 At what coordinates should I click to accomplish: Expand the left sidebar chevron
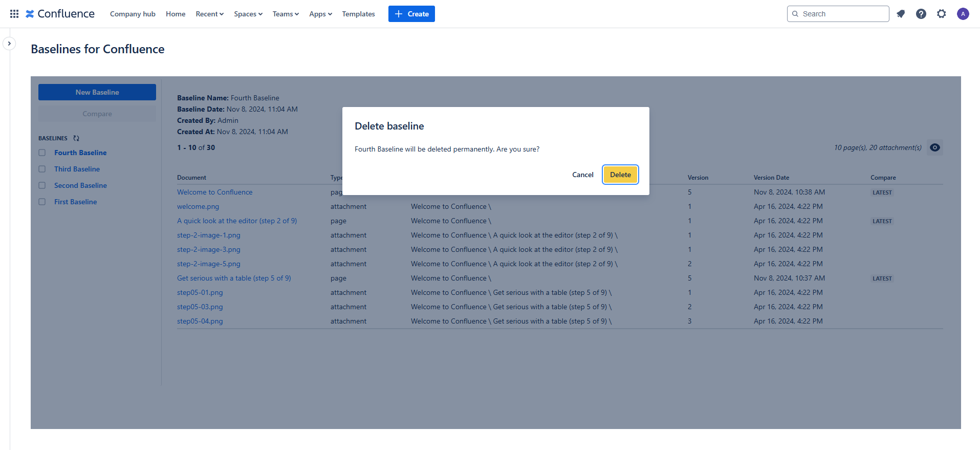click(9, 44)
